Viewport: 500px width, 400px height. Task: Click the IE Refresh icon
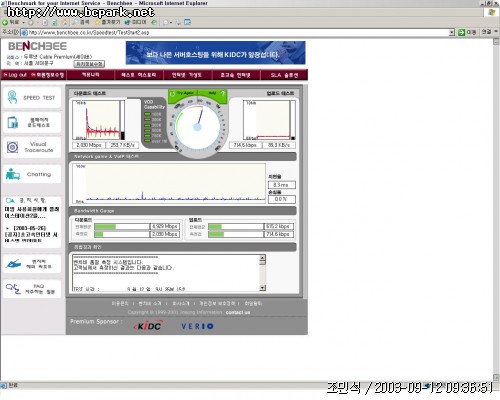click(x=54, y=22)
